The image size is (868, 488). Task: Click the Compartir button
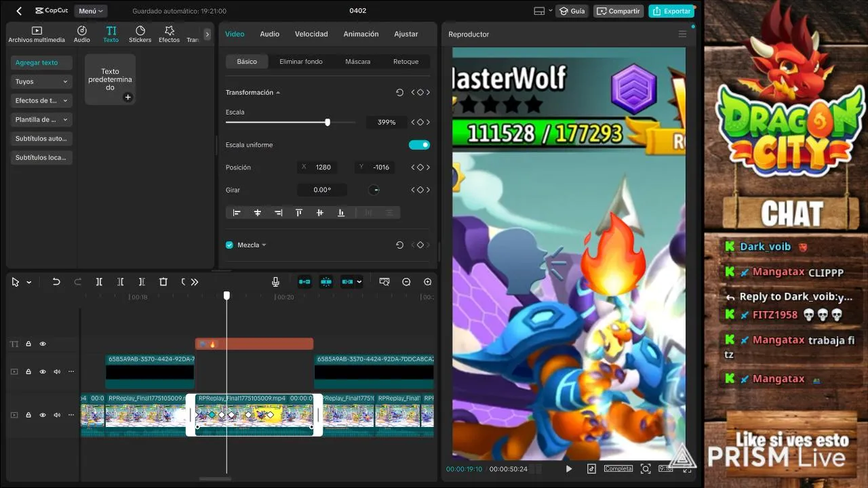tap(618, 11)
